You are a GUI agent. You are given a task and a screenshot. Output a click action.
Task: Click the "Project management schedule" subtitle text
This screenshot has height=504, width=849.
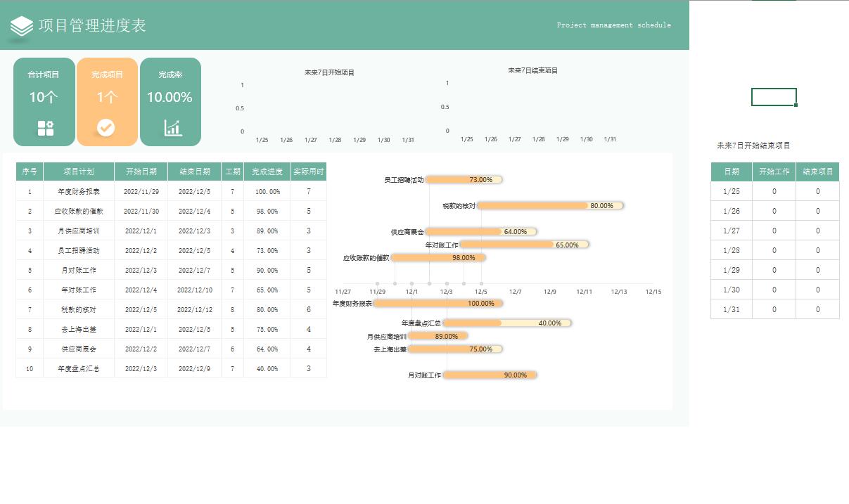(613, 25)
